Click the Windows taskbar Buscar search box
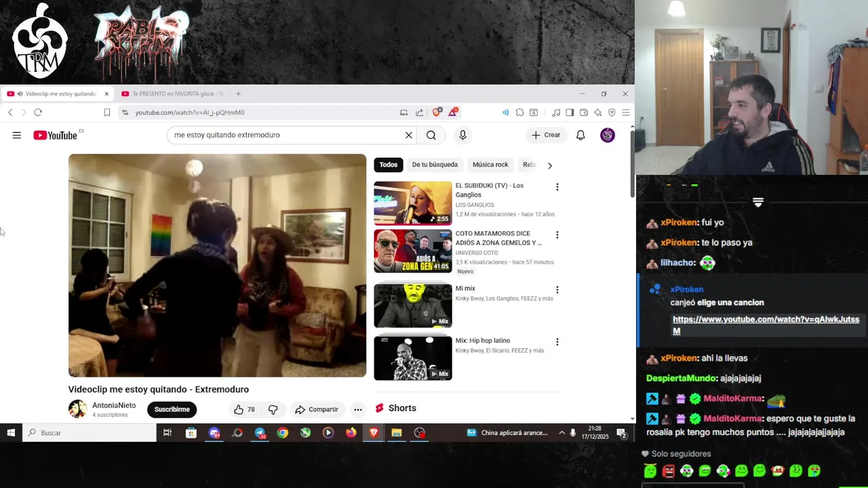 (x=90, y=432)
